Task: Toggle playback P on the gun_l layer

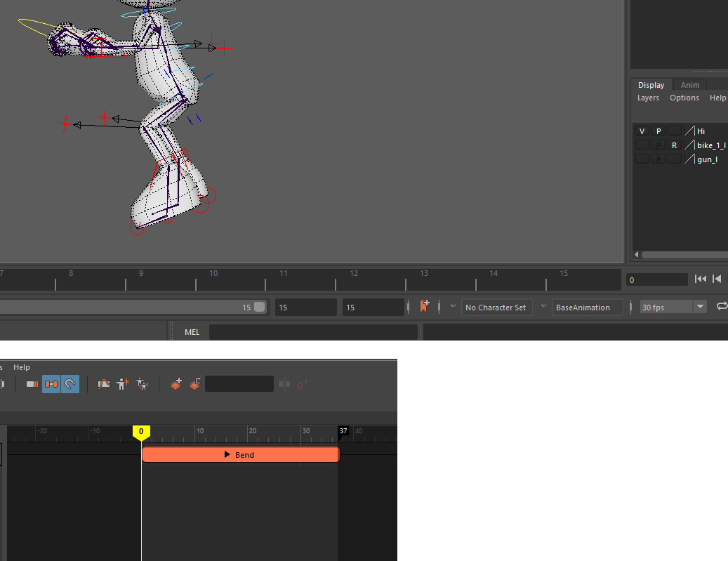Action: pos(658,159)
